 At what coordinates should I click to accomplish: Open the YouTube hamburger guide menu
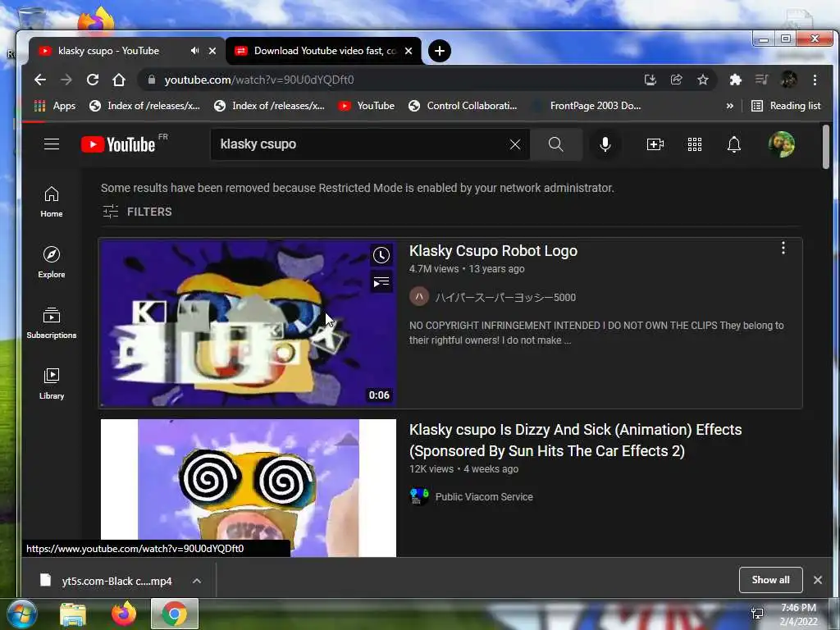[52, 144]
